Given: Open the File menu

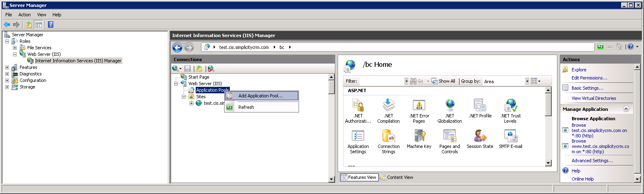Looking at the screenshot, I should click(x=9, y=15).
